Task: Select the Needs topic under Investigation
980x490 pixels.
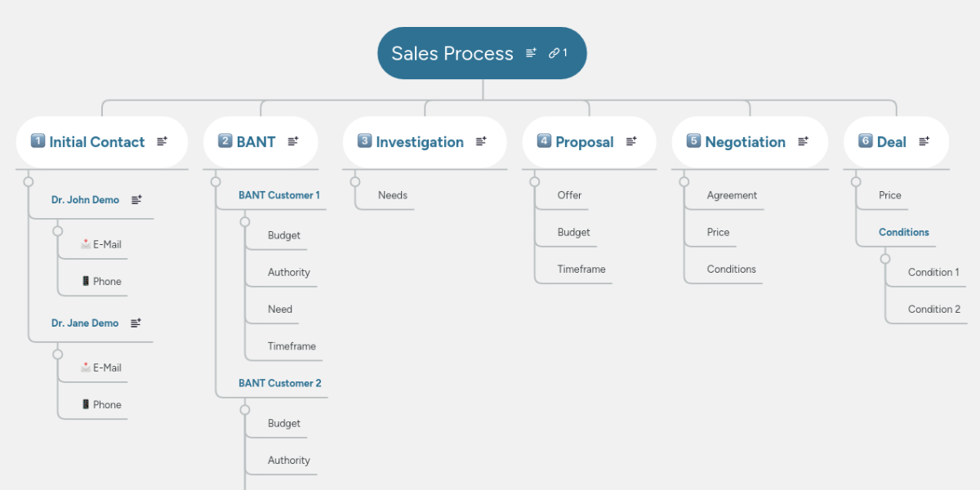Action: (x=393, y=195)
